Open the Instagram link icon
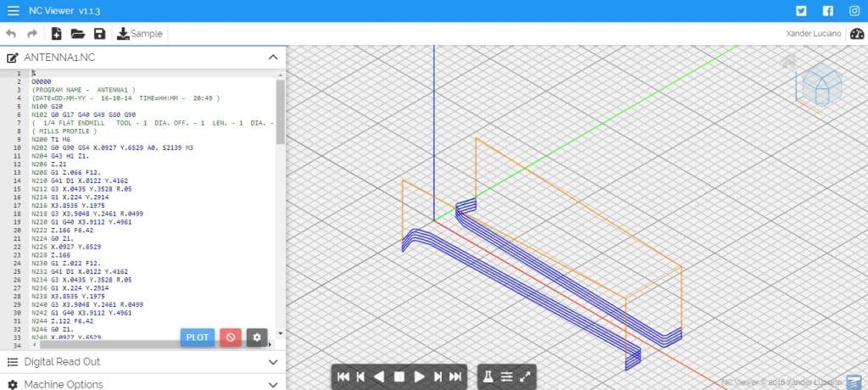This screenshot has height=390, width=868. coord(854,10)
